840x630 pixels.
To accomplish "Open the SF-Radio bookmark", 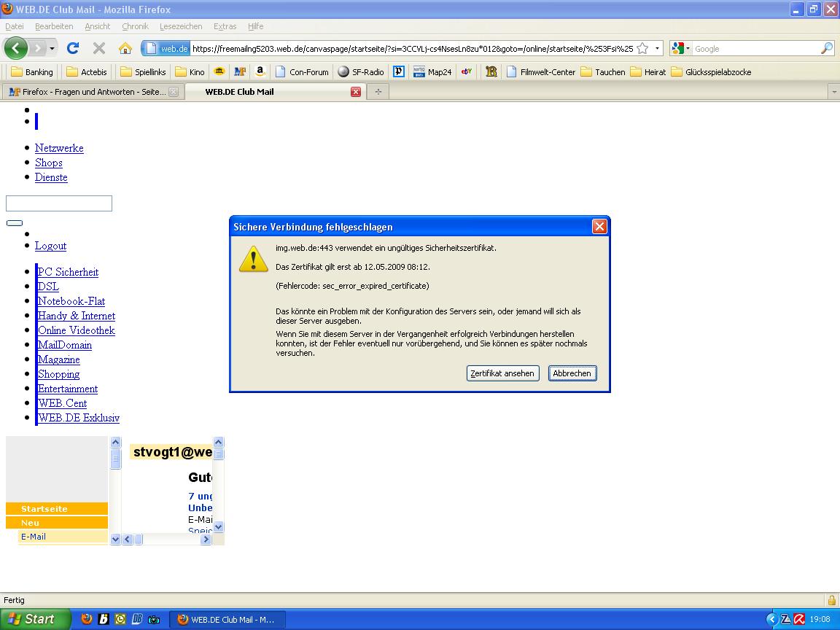I will pyautogui.click(x=361, y=71).
